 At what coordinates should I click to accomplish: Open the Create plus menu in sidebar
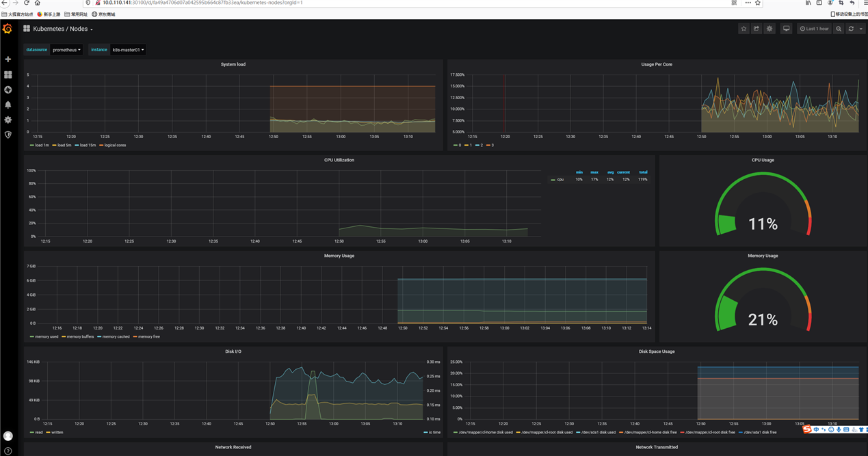8,59
